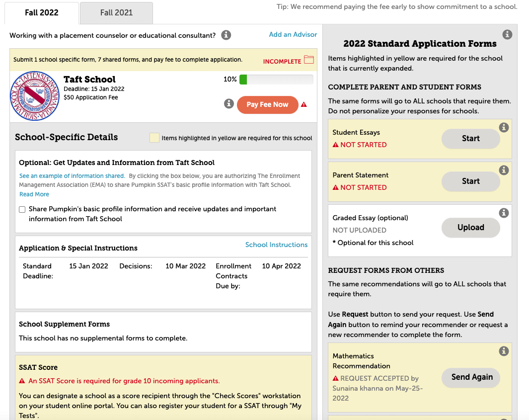Image resolution: width=529 pixels, height=420 pixels.
Task: Open info icon left of Pay Fee Now
Action: coord(229,104)
